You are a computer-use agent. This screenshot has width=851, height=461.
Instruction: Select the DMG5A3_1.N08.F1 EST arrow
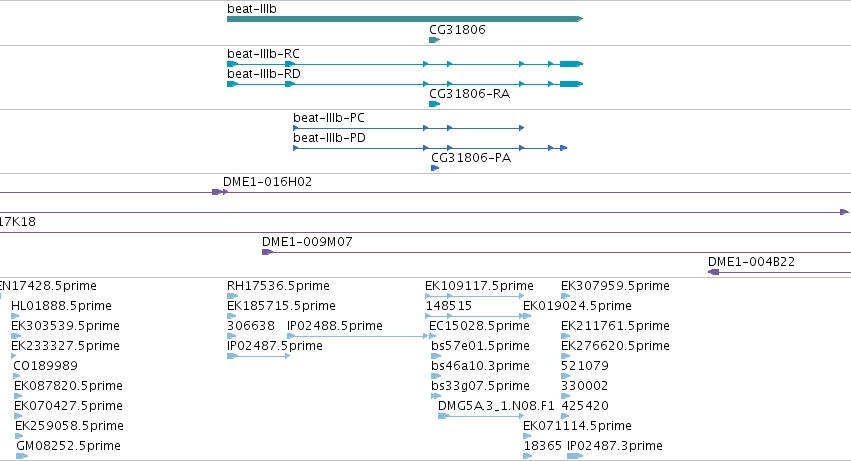pyautogui.click(x=481, y=416)
